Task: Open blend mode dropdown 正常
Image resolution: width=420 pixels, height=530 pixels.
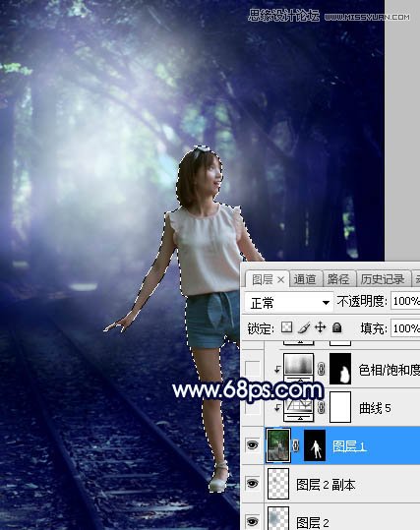Action: pos(289,302)
